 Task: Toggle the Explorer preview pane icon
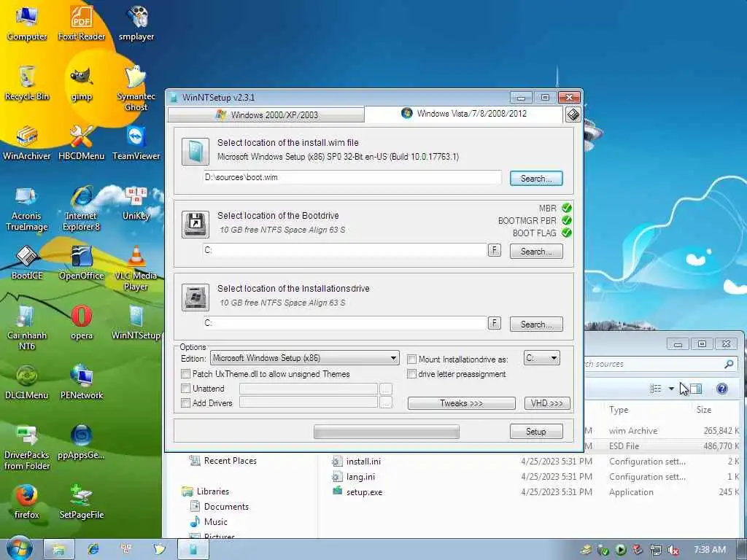pyautogui.click(x=696, y=389)
